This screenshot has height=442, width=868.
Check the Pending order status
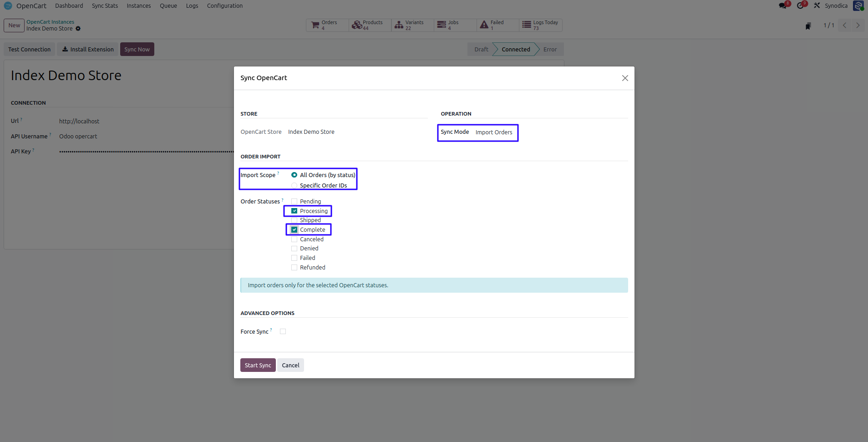294,201
